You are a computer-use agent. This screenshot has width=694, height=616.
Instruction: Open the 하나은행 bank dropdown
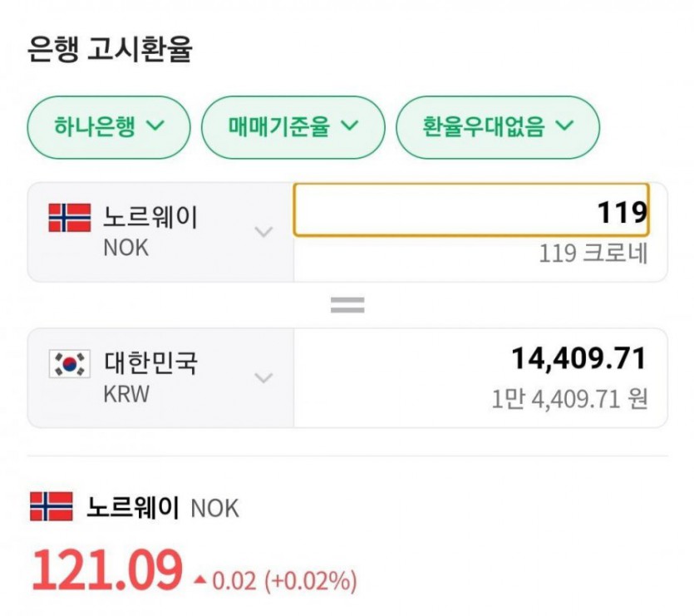(x=109, y=127)
